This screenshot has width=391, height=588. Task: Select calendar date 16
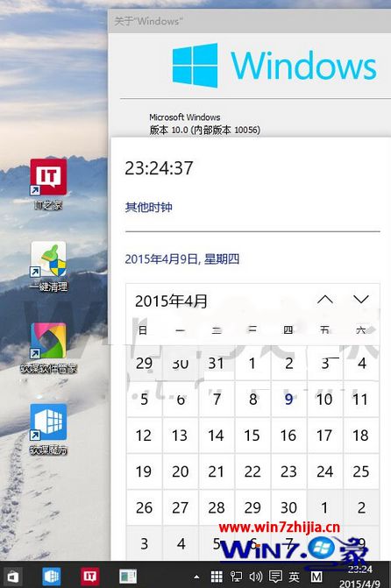[288, 436]
